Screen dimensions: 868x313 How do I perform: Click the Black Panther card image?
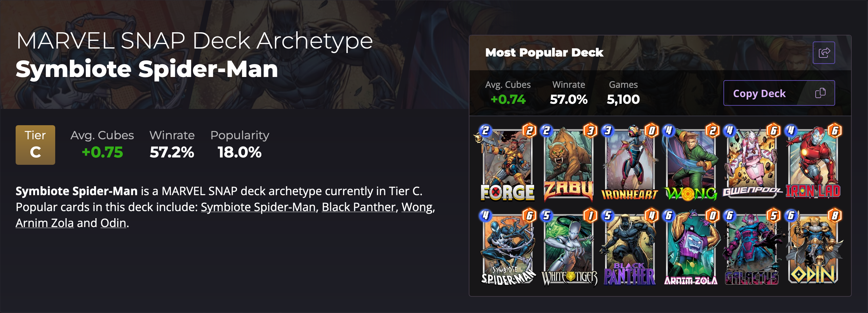click(x=629, y=248)
